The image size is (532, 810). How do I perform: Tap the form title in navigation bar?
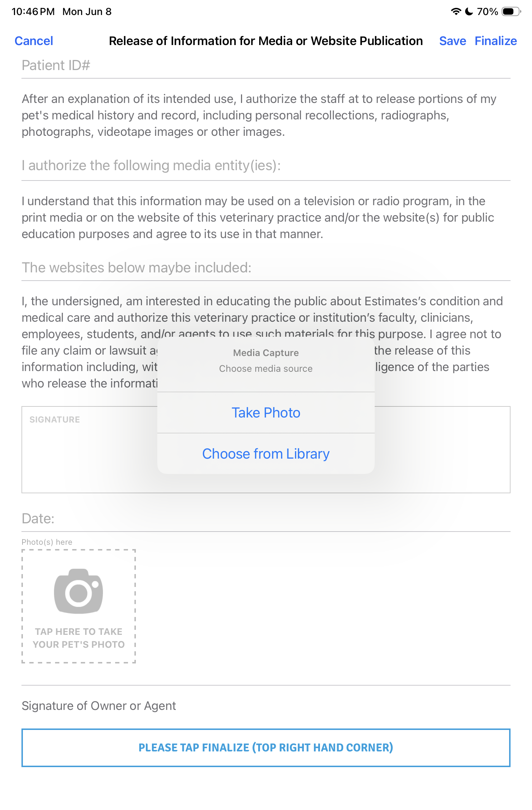tap(266, 41)
